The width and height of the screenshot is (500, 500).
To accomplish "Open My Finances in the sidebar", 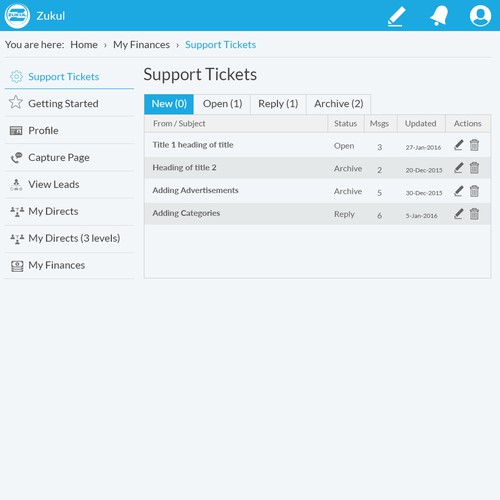I will pos(69,266).
